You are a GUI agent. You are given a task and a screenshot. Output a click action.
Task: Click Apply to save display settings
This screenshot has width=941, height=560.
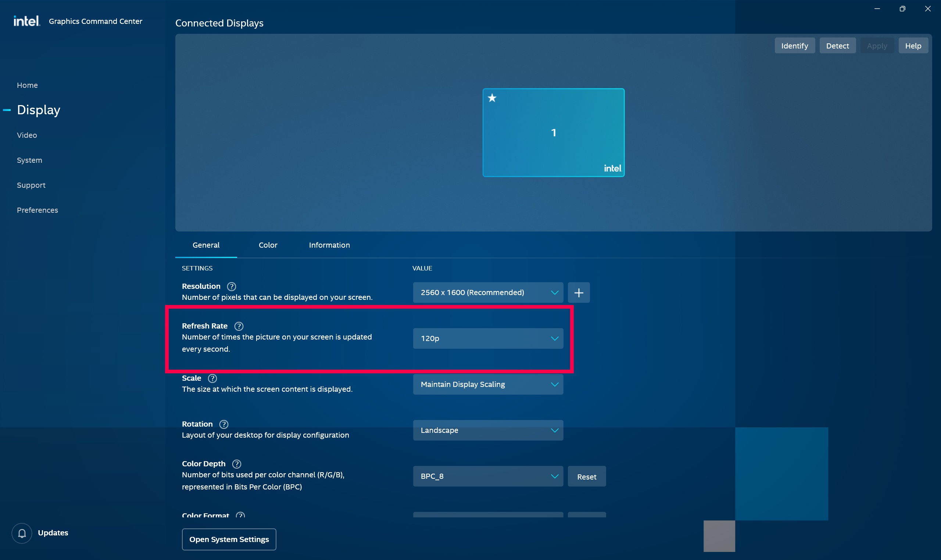[x=876, y=45]
